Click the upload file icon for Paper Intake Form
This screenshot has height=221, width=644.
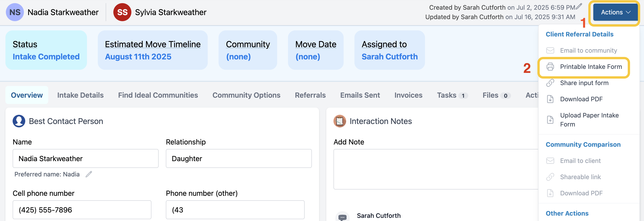pos(550,120)
